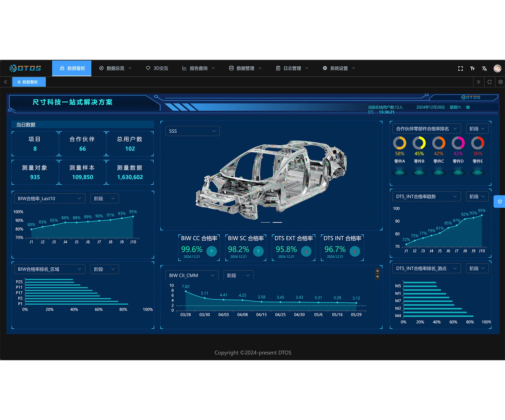
Task: Switch to second car carousel indicator
Action: click(x=277, y=222)
